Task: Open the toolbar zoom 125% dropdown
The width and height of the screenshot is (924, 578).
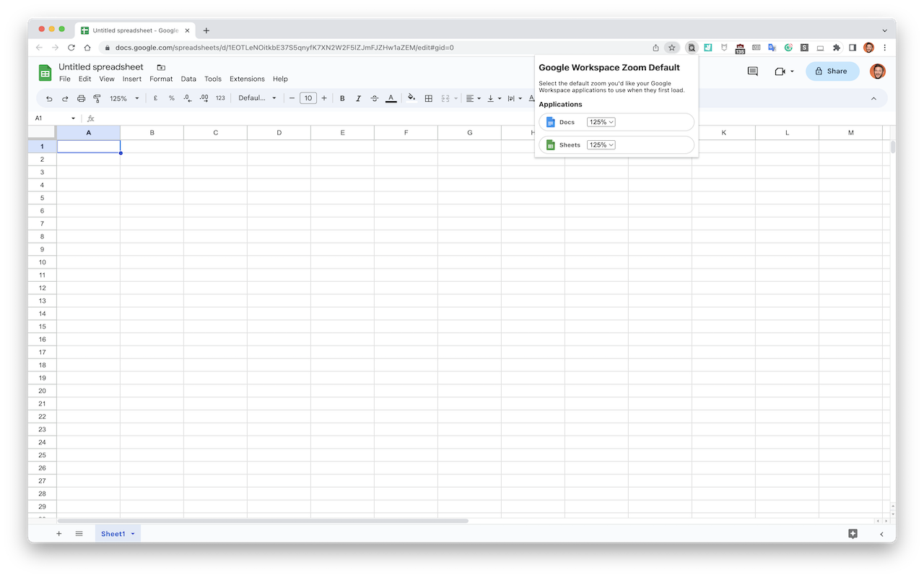Action: pyautogui.click(x=124, y=98)
